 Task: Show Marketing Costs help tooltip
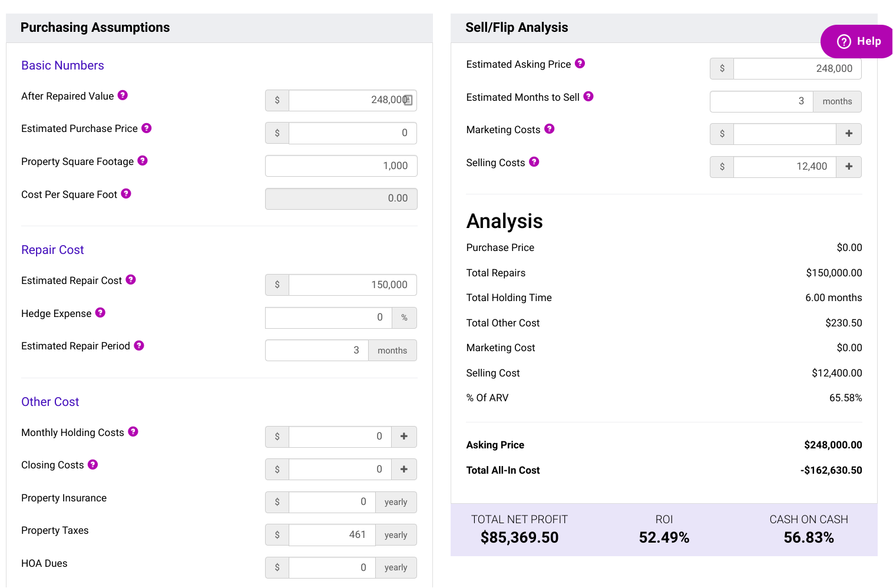550,128
